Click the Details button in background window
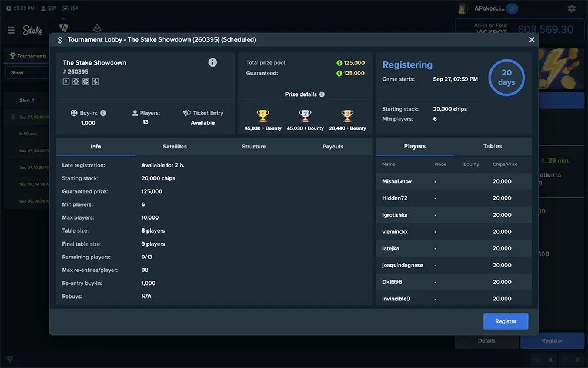The height and width of the screenshot is (368, 588). [x=487, y=340]
